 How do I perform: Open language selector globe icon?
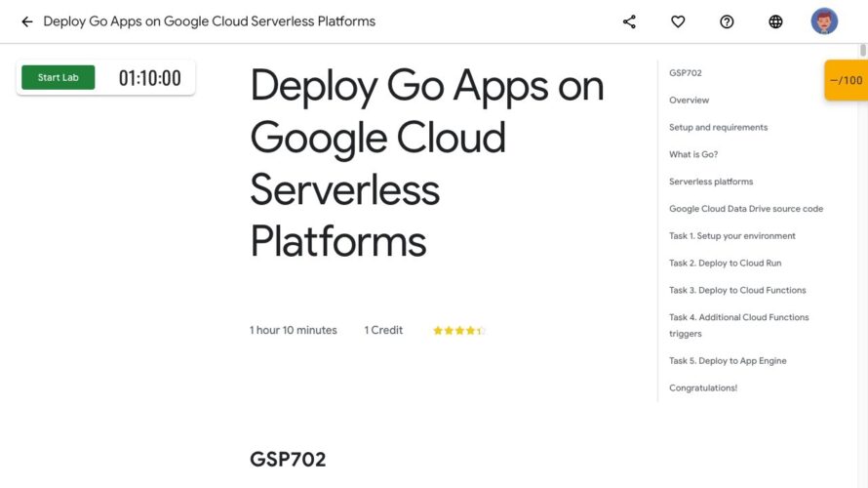(775, 21)
